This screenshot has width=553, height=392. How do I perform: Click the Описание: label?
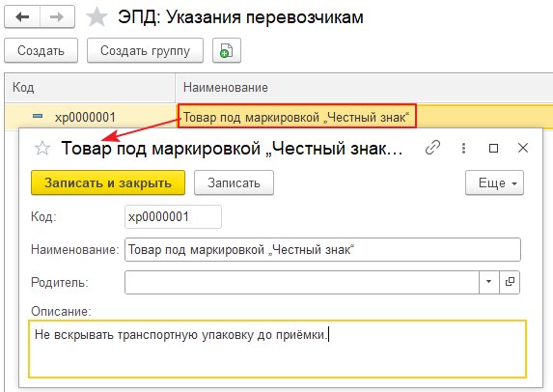click(x=61, y=311)
